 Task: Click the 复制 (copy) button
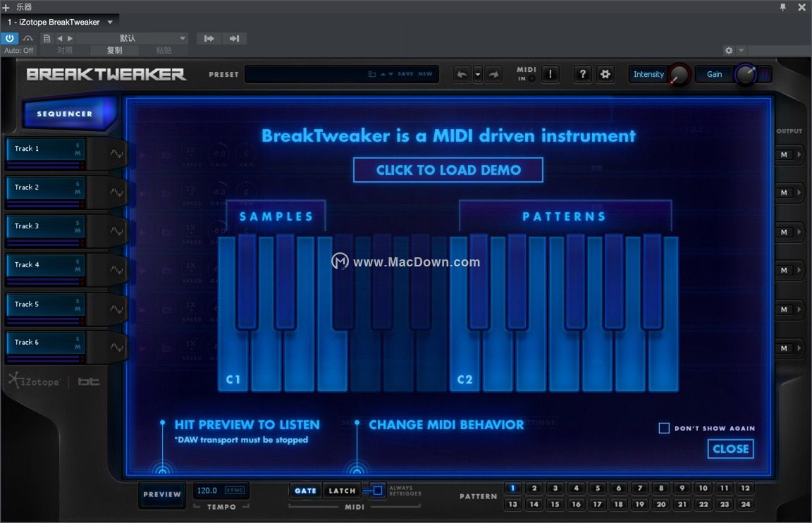[x=114, y=50]
